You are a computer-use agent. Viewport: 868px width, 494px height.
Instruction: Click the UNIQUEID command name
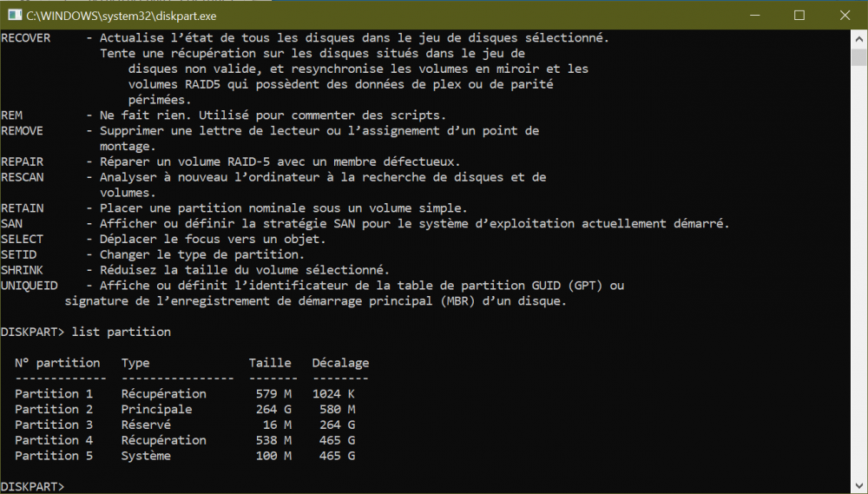(30, 285)
